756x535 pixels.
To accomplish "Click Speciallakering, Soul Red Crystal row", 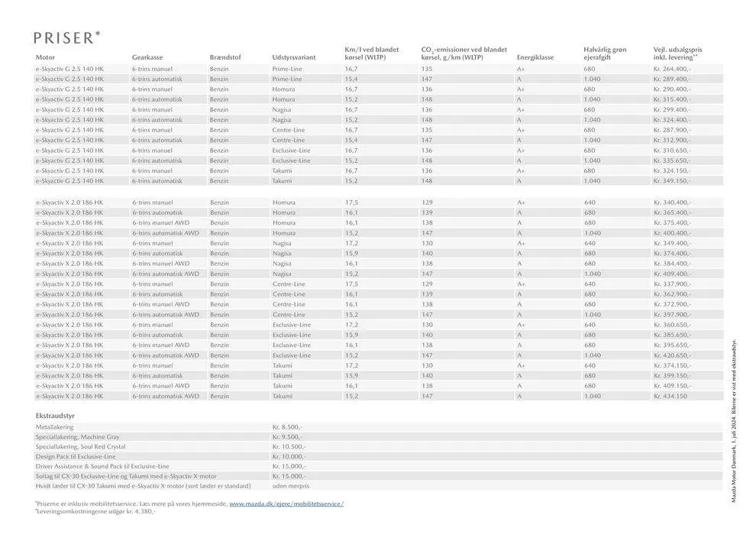I will (x=80, y=446).
